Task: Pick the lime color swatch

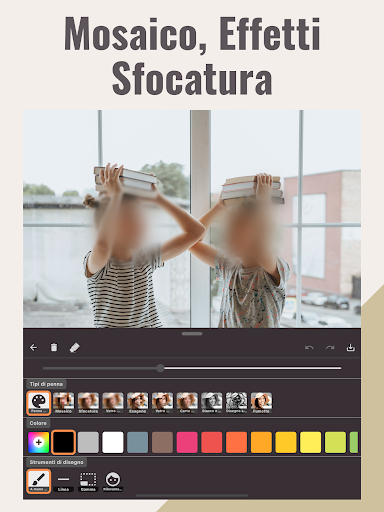Action: 335,442
